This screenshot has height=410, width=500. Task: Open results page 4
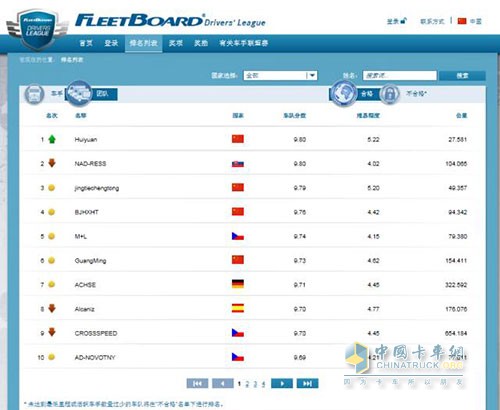263,384
